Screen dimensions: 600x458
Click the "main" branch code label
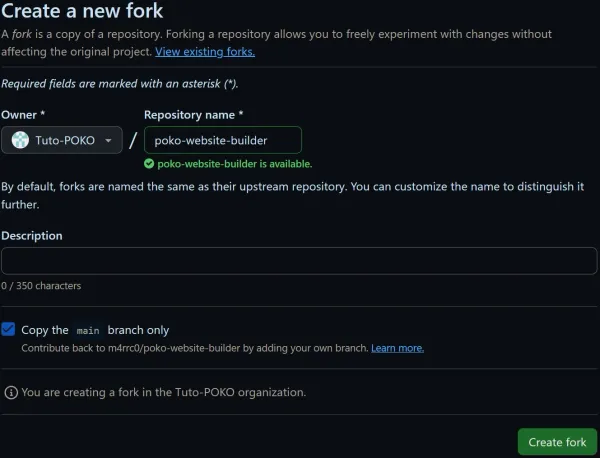point(88,330)
